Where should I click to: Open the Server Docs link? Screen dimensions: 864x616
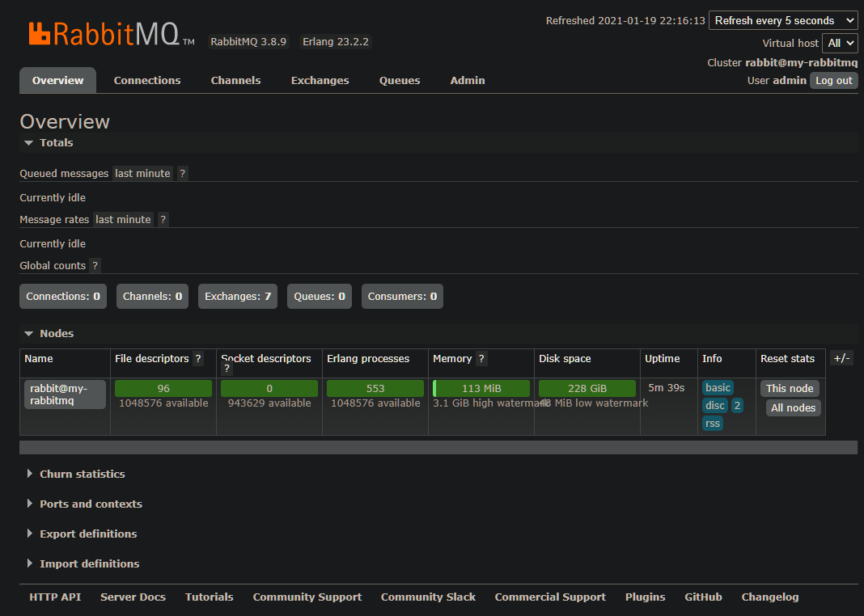pos(133,597)
